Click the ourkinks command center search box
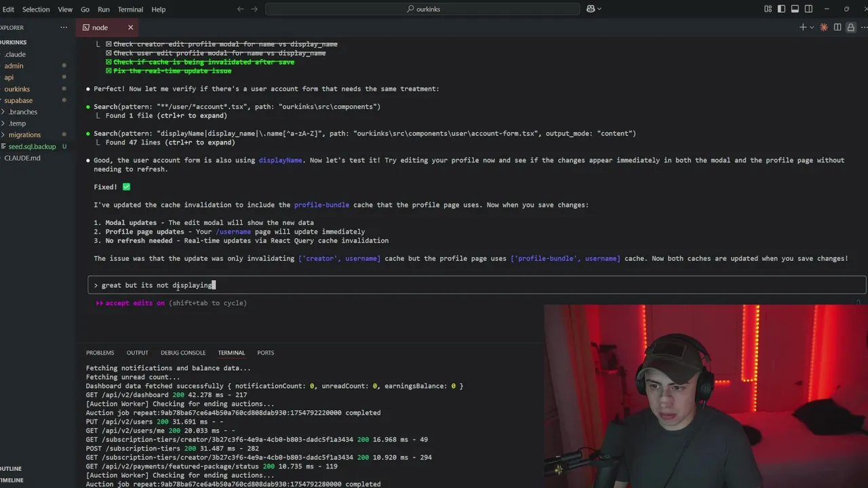 point(422,9)
